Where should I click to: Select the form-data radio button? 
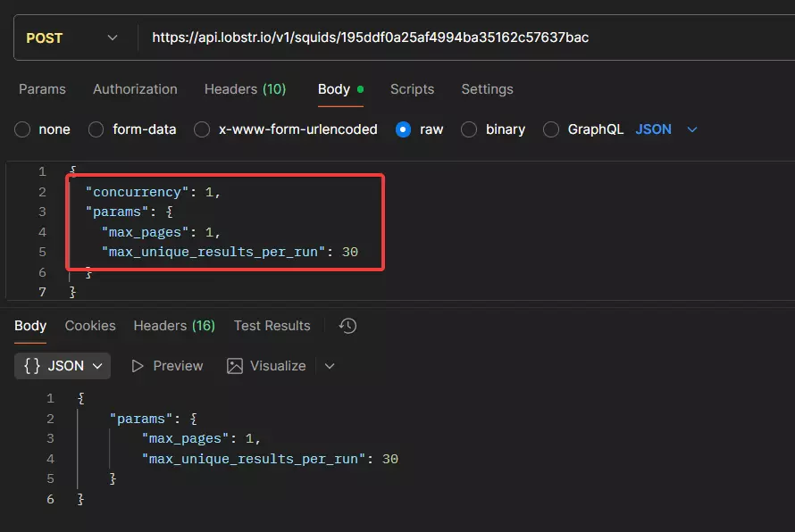coord(95,129)
